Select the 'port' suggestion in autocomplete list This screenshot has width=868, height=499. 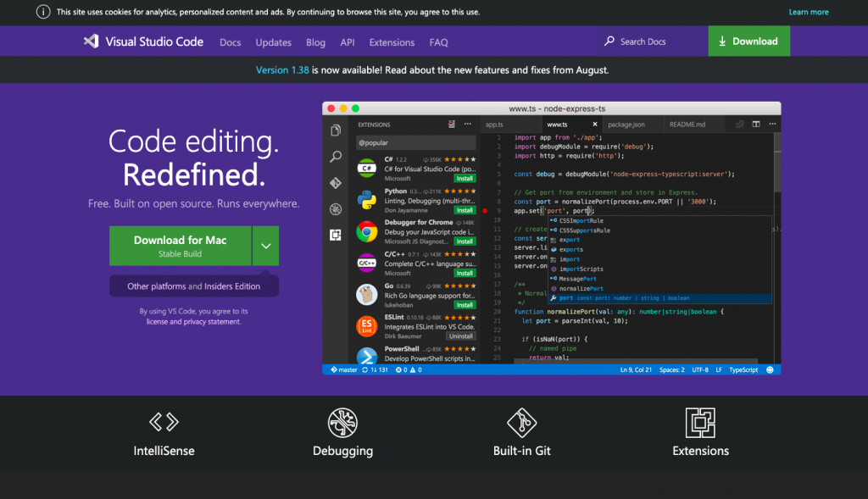coord(659,298)
